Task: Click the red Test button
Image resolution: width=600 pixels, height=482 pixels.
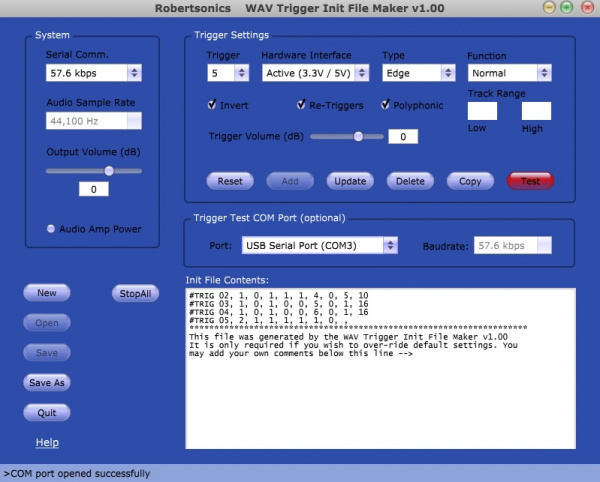Action: point(530,181)
